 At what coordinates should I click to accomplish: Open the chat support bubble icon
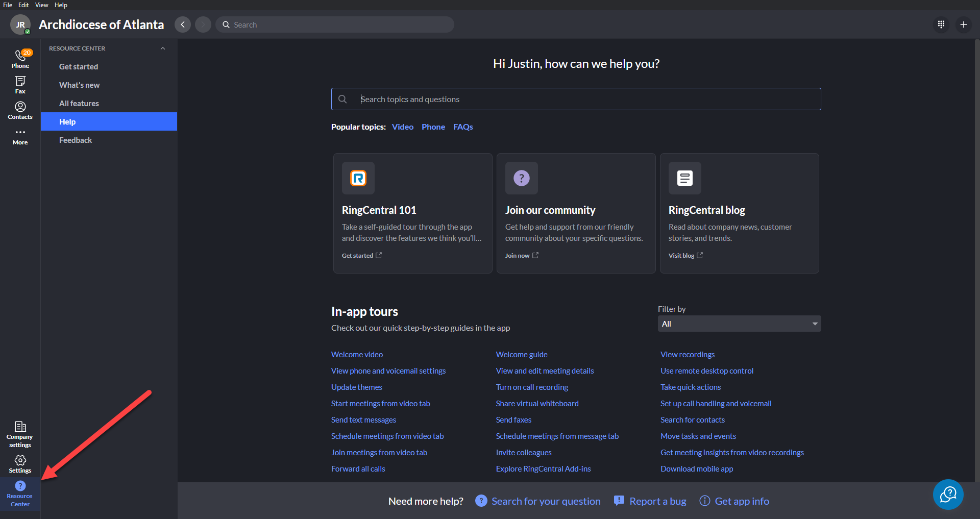(x=948, y=494)
